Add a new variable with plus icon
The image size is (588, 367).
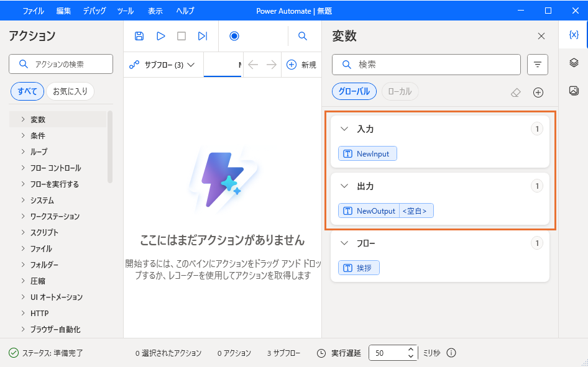[x=538, y=93]
